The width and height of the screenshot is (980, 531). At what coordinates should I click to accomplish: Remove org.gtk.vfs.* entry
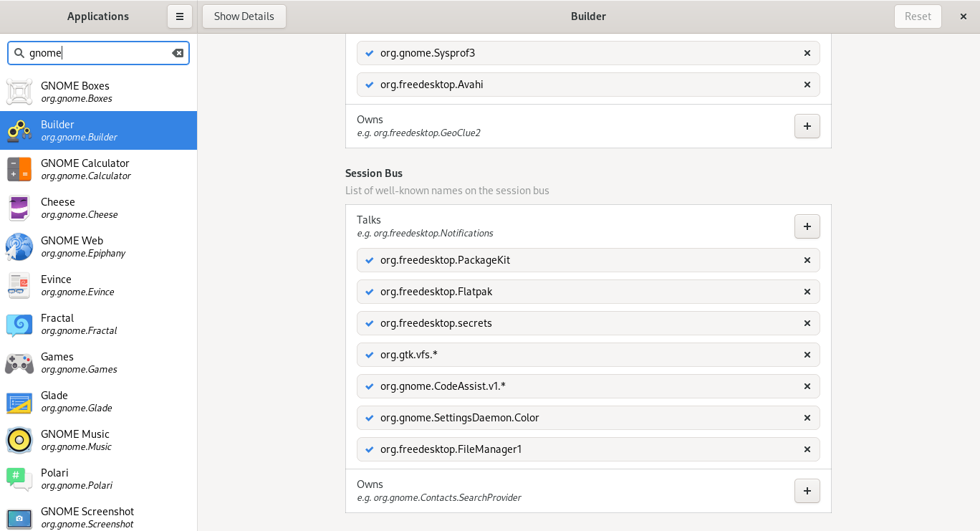pyautogui.click(x=807, y=355)
